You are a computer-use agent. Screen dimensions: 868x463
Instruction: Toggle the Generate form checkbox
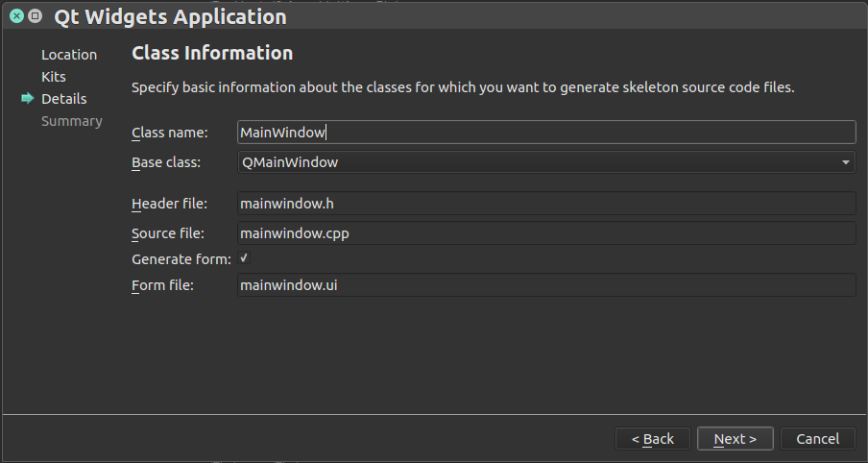(x=244, y=258)
